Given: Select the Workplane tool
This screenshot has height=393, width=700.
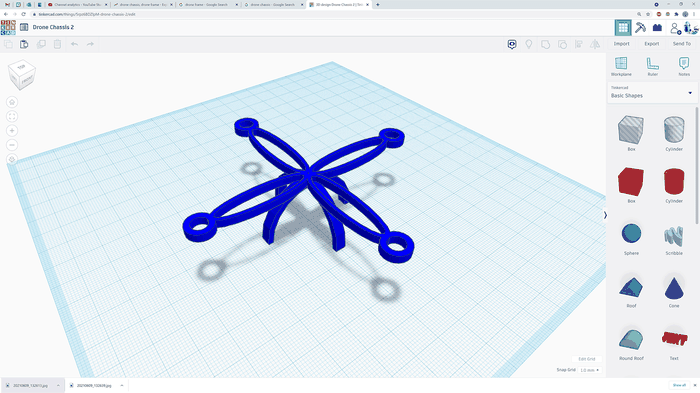Looking at the screenshot, I should pyautogui.click(x=621, y=66).
